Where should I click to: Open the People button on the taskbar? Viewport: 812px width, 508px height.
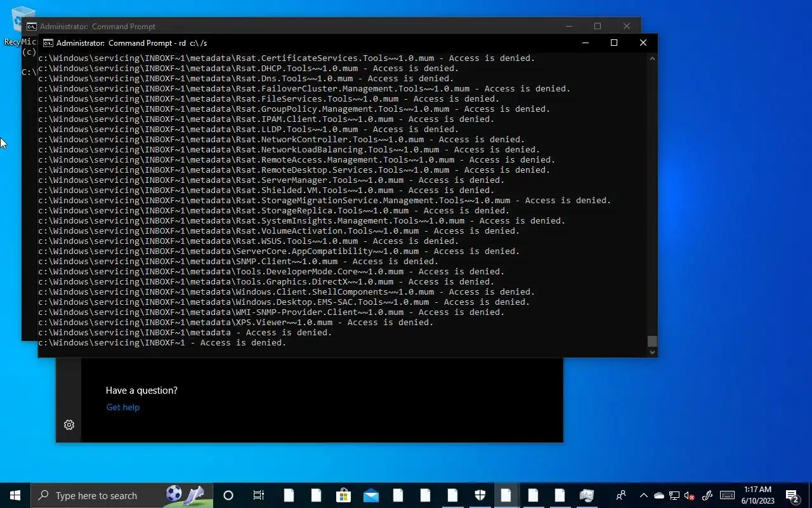621,495
